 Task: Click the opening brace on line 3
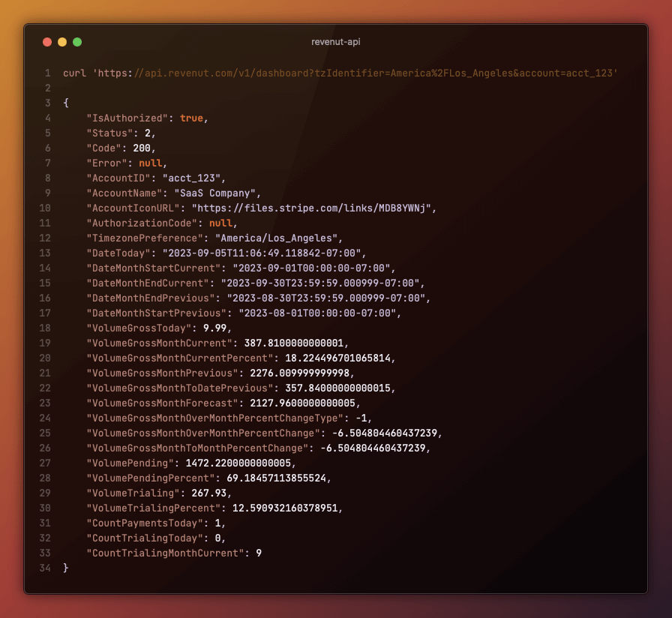click(66, 103)
